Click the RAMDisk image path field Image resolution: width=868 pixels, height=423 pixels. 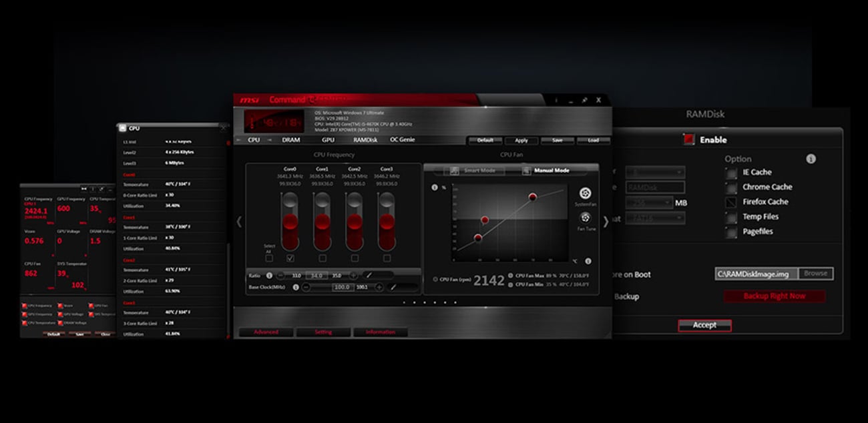click(756, 274)
